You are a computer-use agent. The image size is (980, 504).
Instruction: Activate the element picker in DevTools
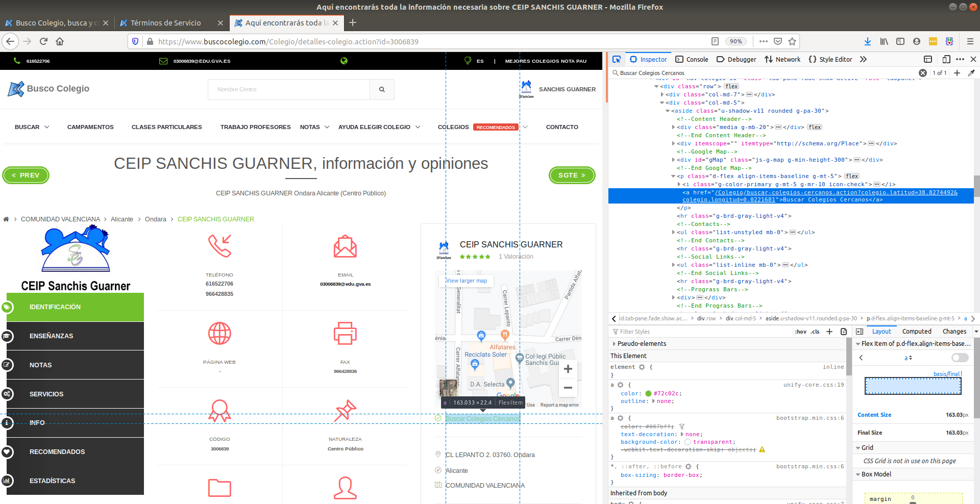click(x=617, y=59)
